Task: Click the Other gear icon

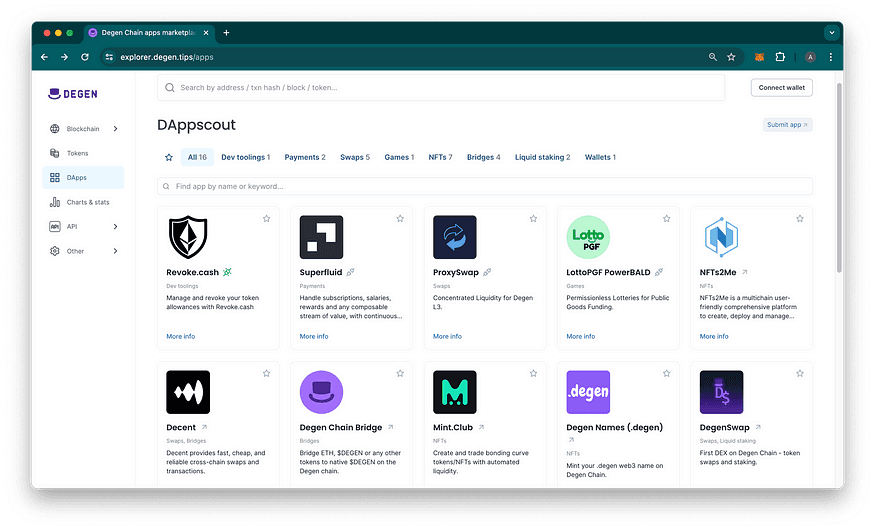Action: point(55,251)
